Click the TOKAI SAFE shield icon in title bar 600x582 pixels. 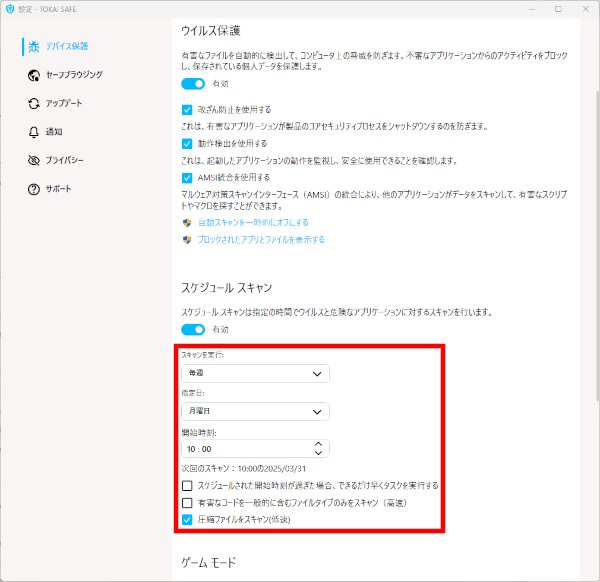pos(10,9)
